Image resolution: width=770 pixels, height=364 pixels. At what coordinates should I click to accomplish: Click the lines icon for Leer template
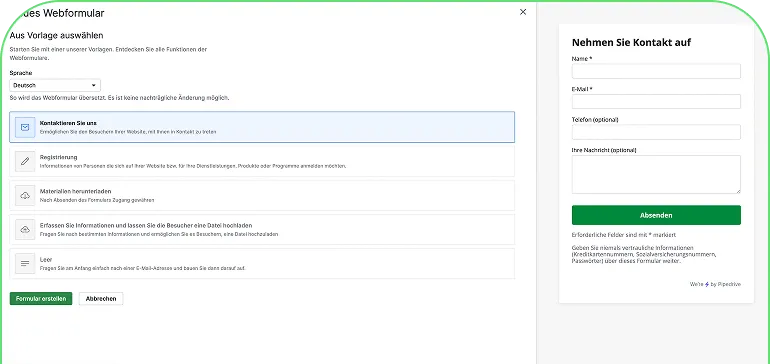25,264
